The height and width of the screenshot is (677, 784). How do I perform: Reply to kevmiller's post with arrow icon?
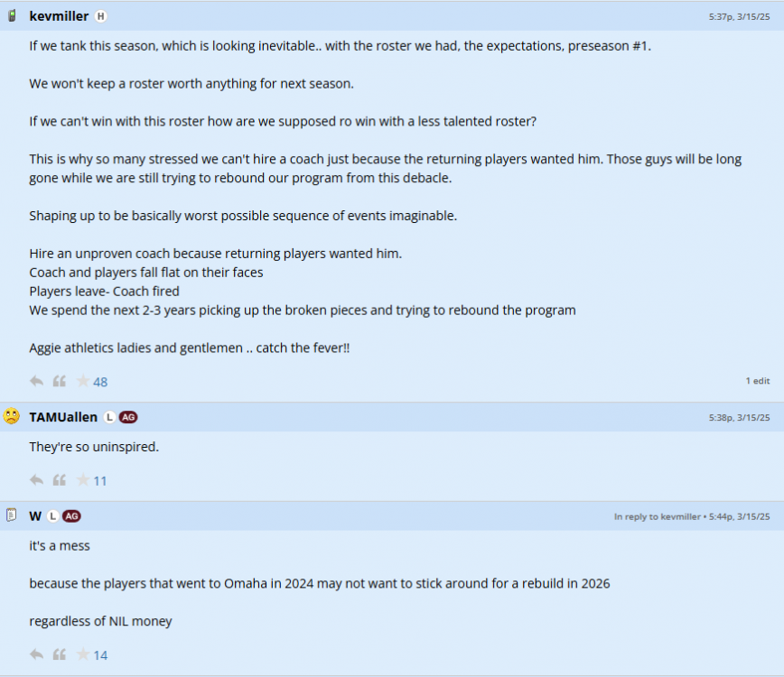(x=37, y=381)
